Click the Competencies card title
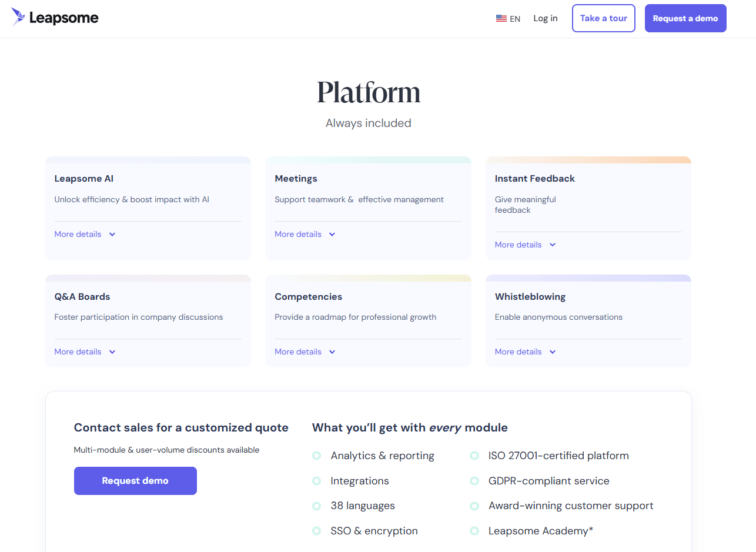Image resolution: width=756 pixels, height=552 pixels. (309, 297)
